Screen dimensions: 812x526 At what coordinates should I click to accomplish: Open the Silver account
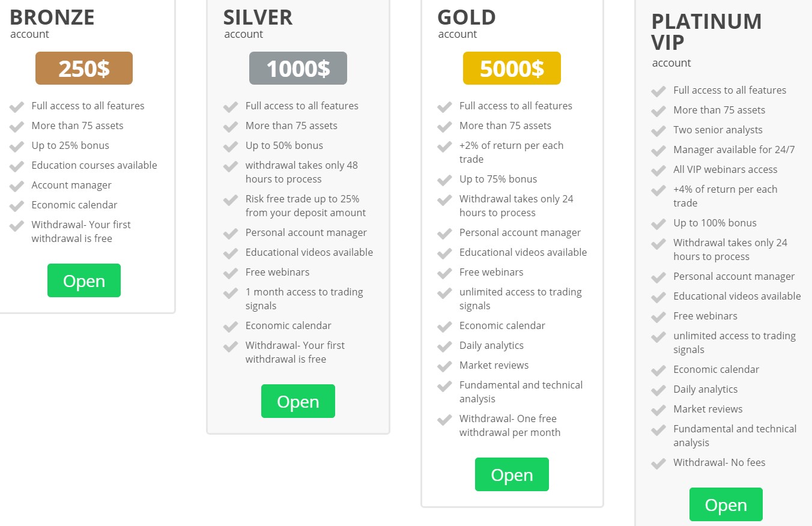click(x=298, y=401)
